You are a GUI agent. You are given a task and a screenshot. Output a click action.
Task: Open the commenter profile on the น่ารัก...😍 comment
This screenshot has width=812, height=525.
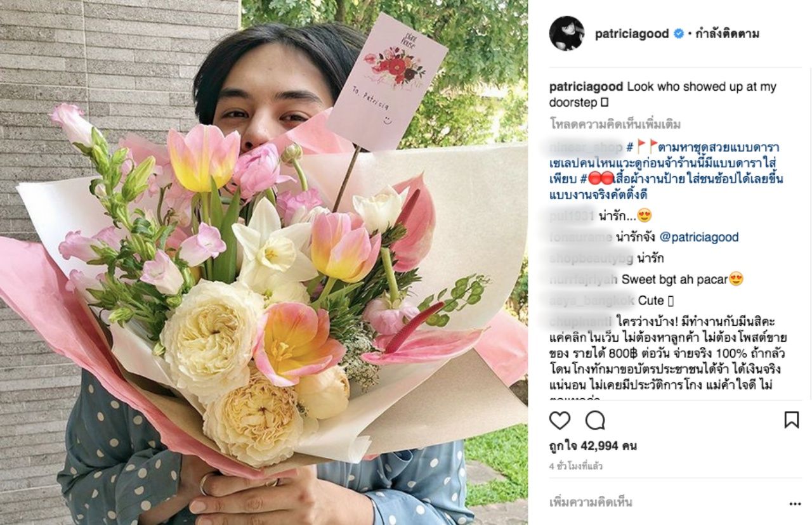click(572, 216)
